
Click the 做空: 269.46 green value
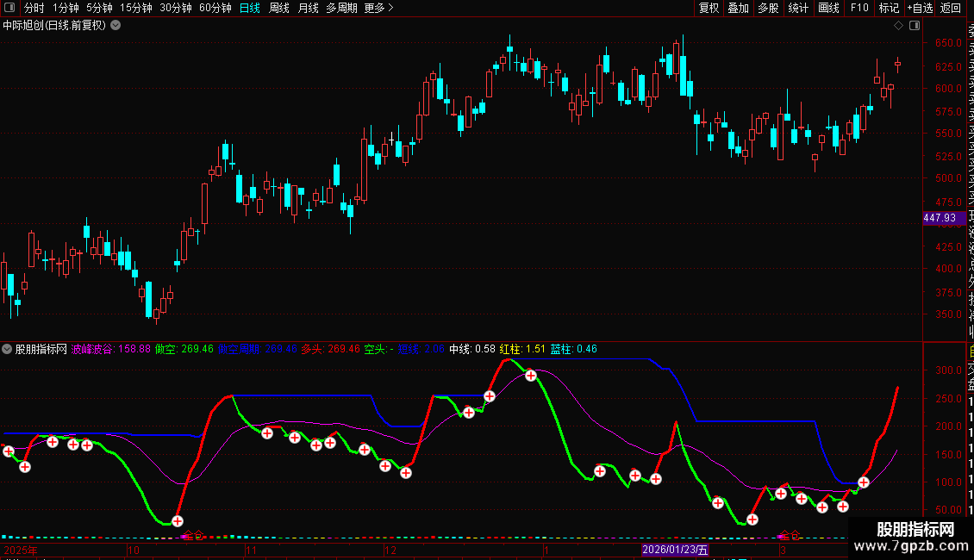184,349
